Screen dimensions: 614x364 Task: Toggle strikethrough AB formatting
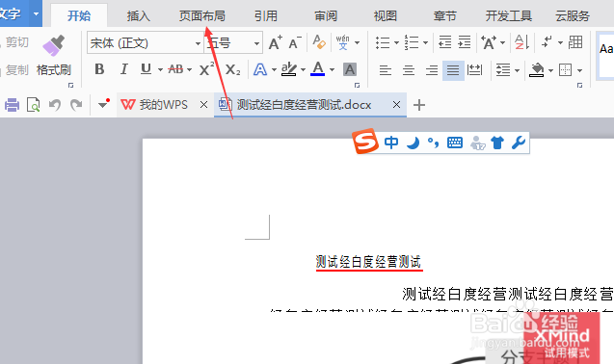click(x=175, y=69)
